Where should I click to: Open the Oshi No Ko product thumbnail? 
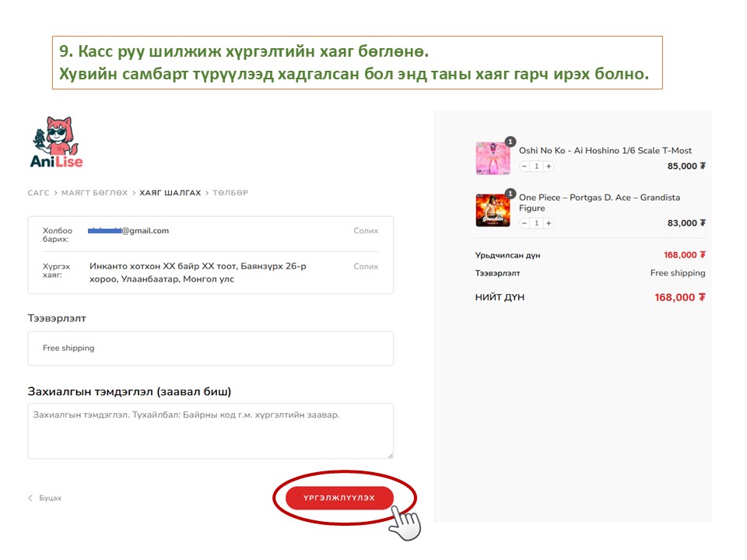[492, 159]
